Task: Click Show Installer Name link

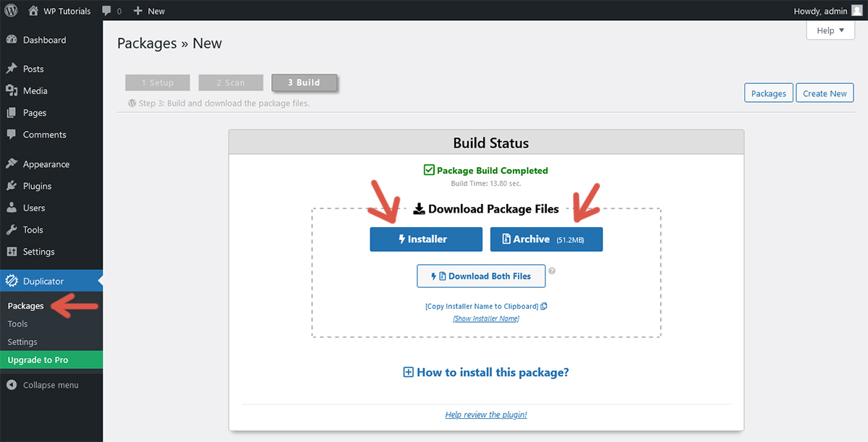Action: click(486, 318)
